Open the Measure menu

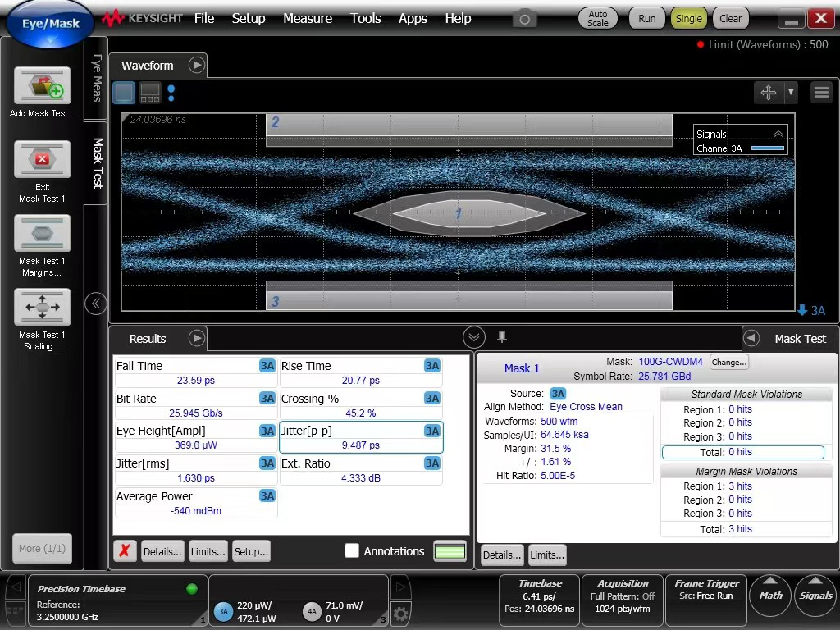[x=308, y=18]
